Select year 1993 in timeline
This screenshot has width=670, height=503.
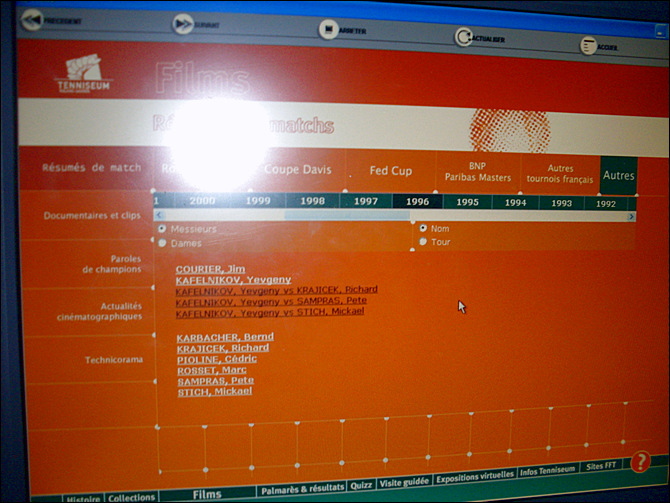point(561,203)
